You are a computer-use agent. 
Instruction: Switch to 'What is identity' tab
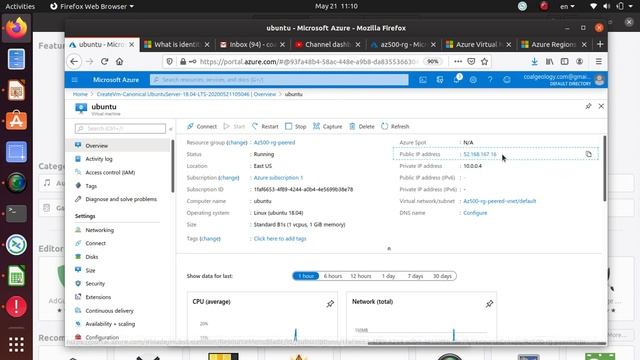[x=177, y=44]
